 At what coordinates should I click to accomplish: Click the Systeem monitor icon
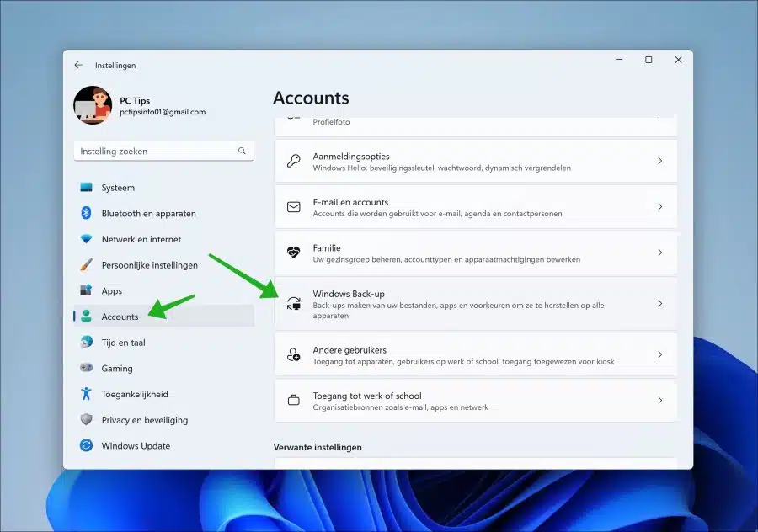(x=86, y=188)
